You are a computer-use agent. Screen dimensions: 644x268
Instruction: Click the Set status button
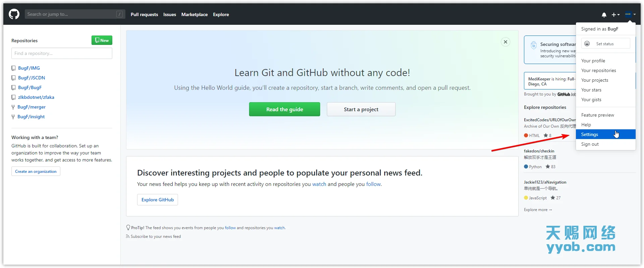pos(606,44)
